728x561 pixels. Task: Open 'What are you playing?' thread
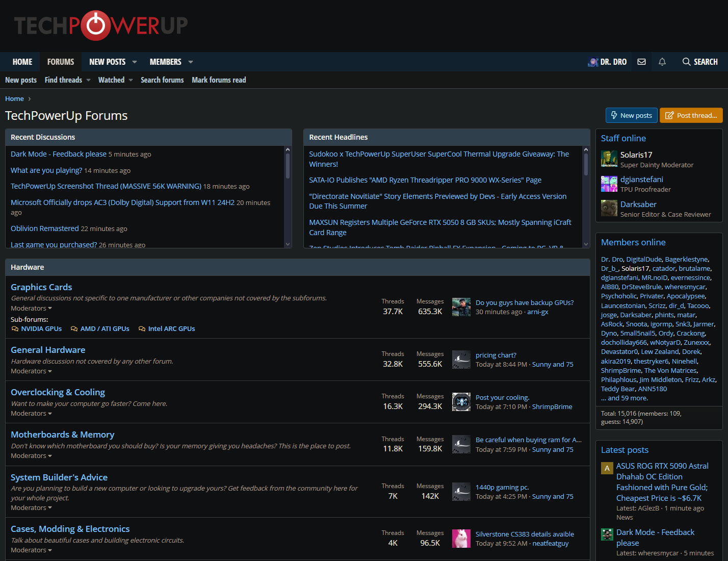pyautogui.click(x=46, y=170)
